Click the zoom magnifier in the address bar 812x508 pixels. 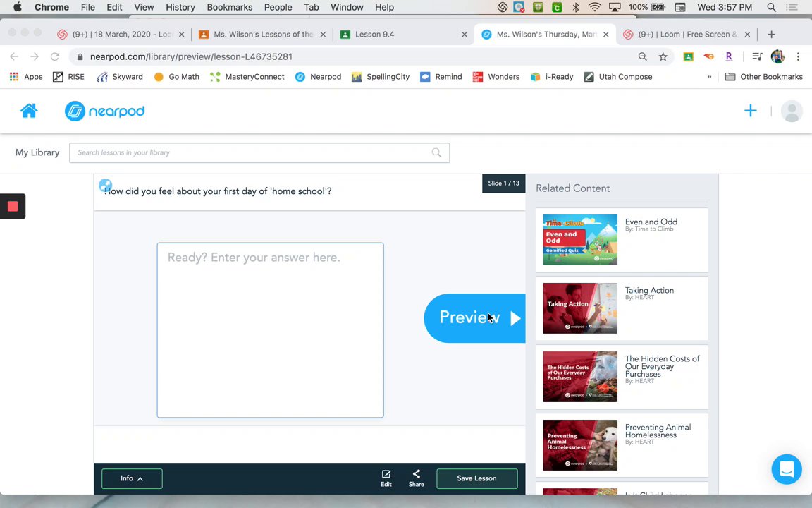coord(643,56)
